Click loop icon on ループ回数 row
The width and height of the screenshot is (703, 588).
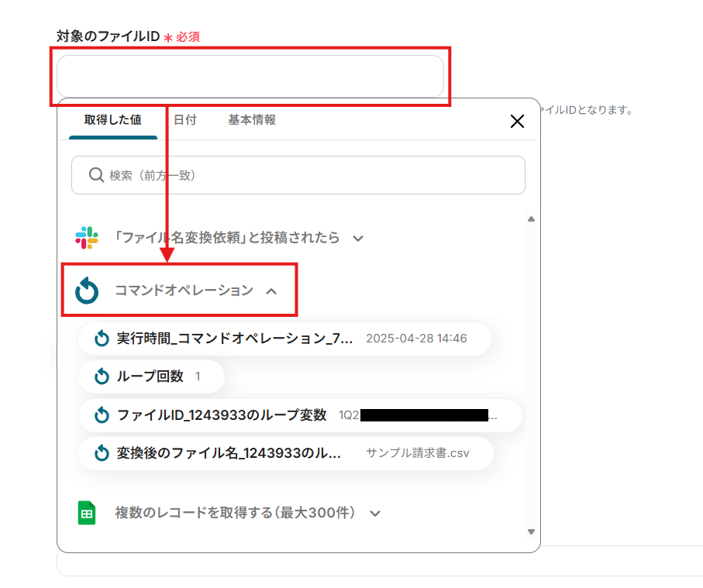point(102,376)
